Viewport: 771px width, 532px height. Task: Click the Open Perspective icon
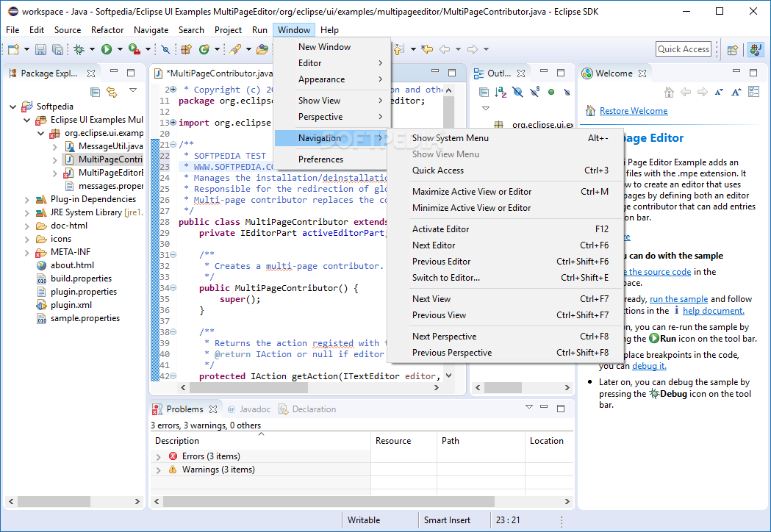coord(733,49)
